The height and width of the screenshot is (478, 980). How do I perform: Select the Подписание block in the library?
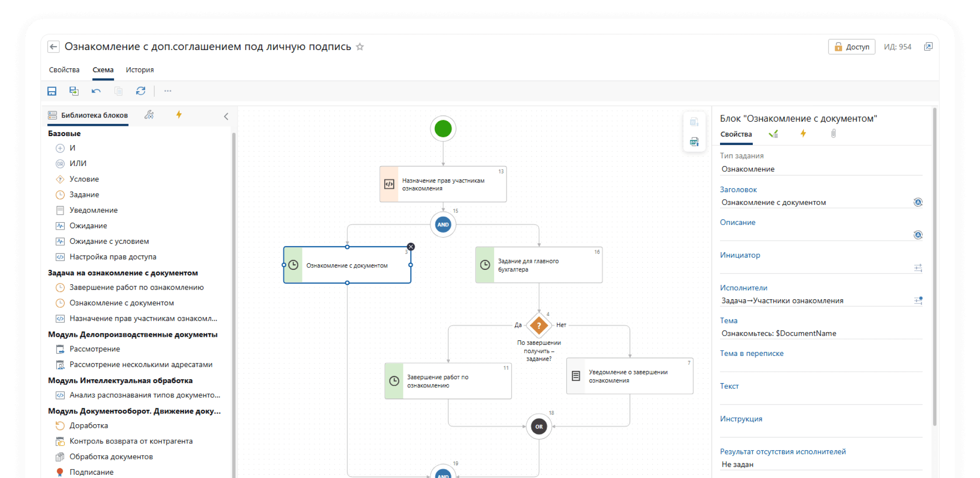(91, 472)
